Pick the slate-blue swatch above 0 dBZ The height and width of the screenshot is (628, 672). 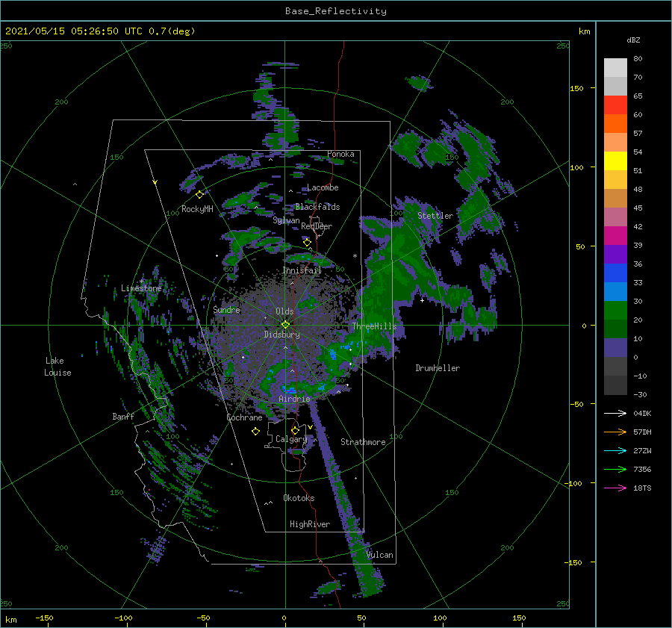coord(615,348)
